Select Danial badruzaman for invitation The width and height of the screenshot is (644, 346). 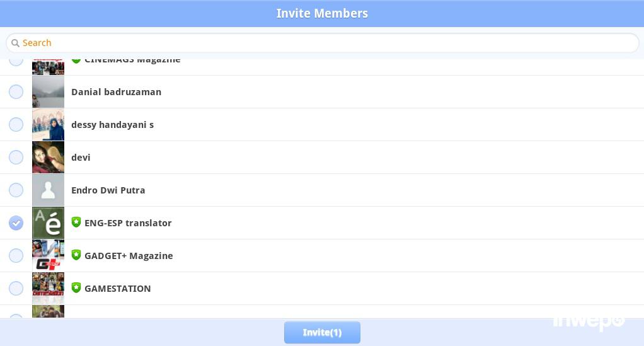tap(16, 92)
